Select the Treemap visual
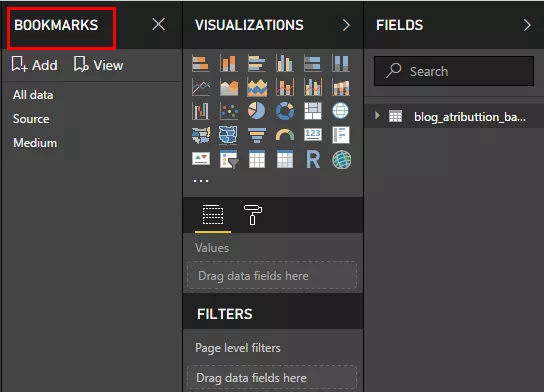This screenshot has height=392, width=544. [x=313, y=111]
